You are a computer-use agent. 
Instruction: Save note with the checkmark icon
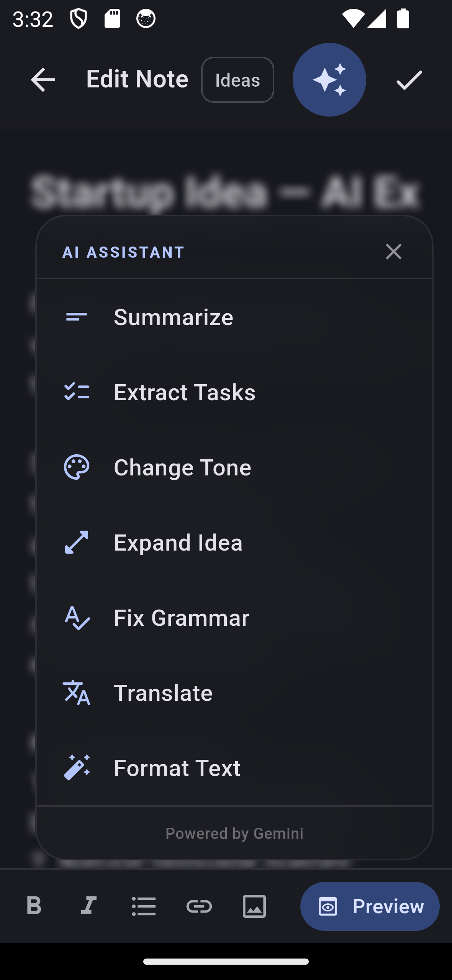409,80
